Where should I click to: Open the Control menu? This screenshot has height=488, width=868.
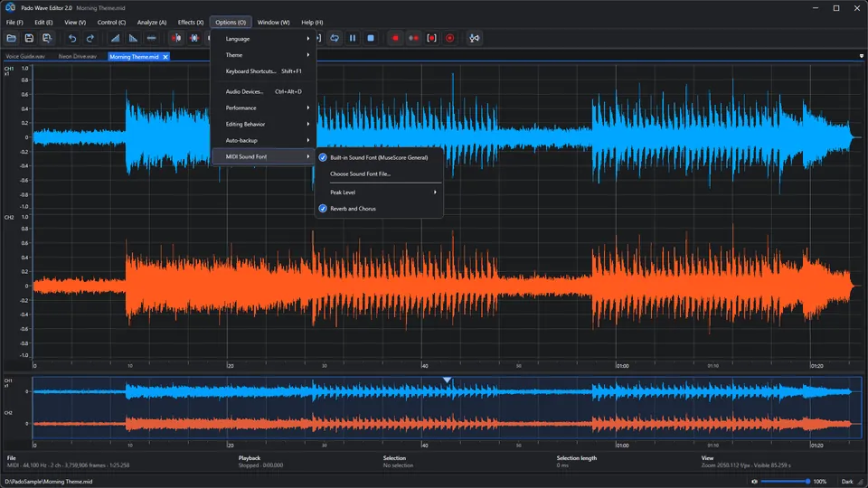coord(111,22)
